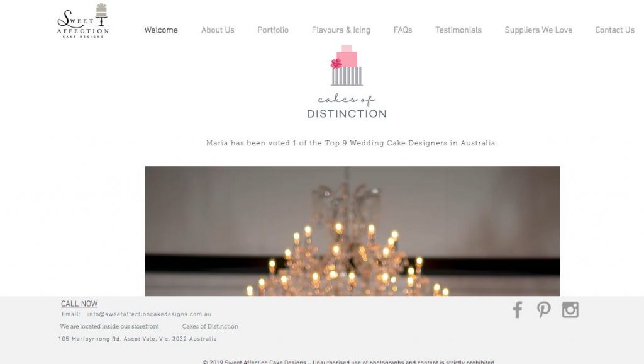Navigate to FAQs
Image resolution: width=644 pixels, height=364 pixels.
(x=403, y=30)
